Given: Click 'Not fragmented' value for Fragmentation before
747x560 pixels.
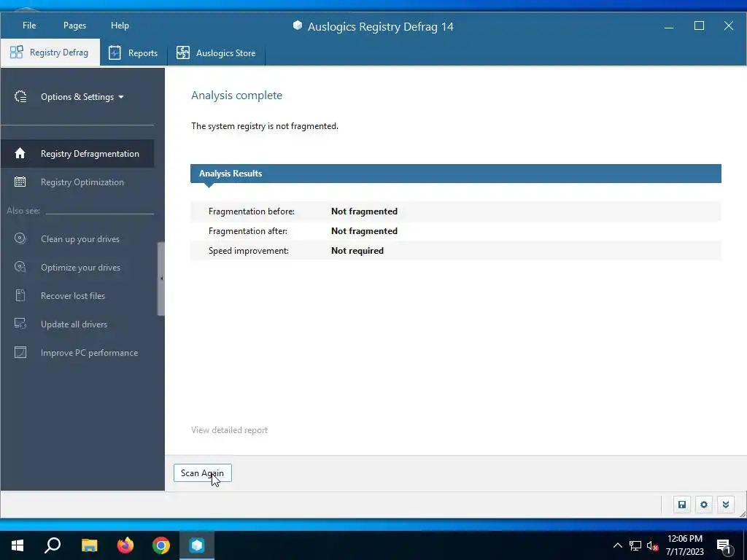Looking at the screenshot, I should tap(364, 211).
